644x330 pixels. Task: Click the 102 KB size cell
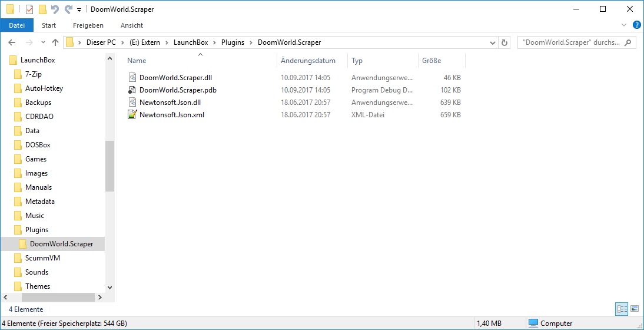(x=450, y=90)
